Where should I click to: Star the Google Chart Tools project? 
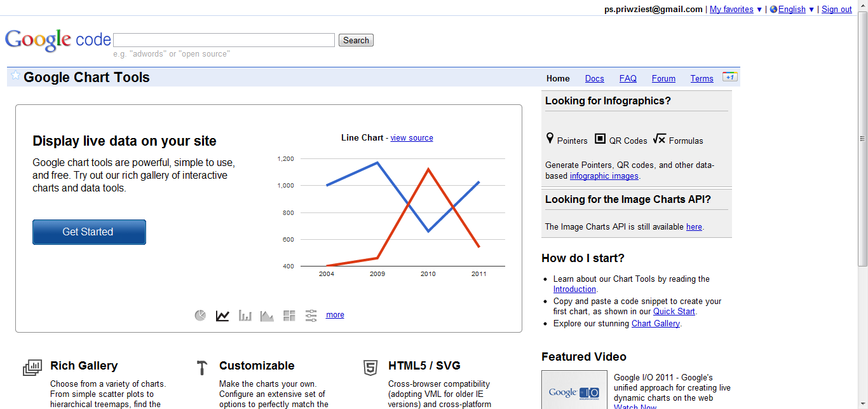coord(15,76)
